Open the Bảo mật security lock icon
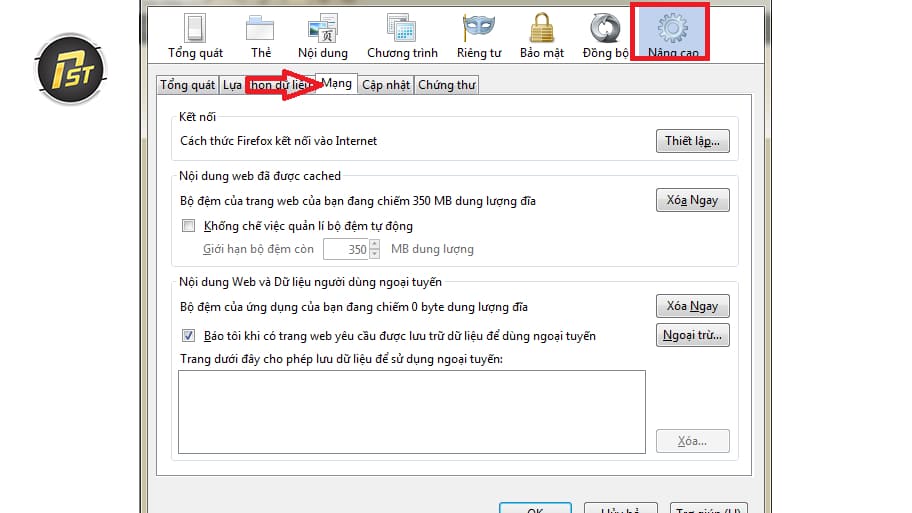 (x=542, y=36)
